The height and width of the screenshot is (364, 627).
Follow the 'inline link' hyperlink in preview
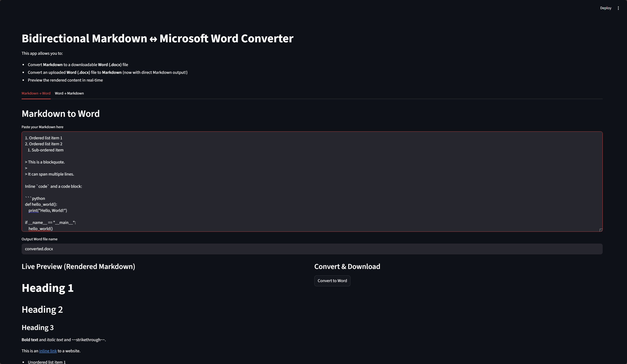point(48,351)
